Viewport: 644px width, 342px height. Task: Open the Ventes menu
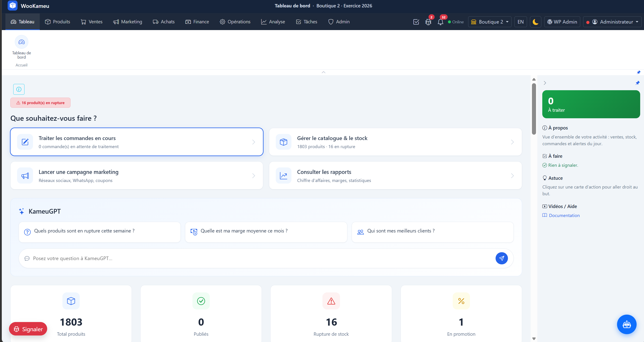[91, 22]
